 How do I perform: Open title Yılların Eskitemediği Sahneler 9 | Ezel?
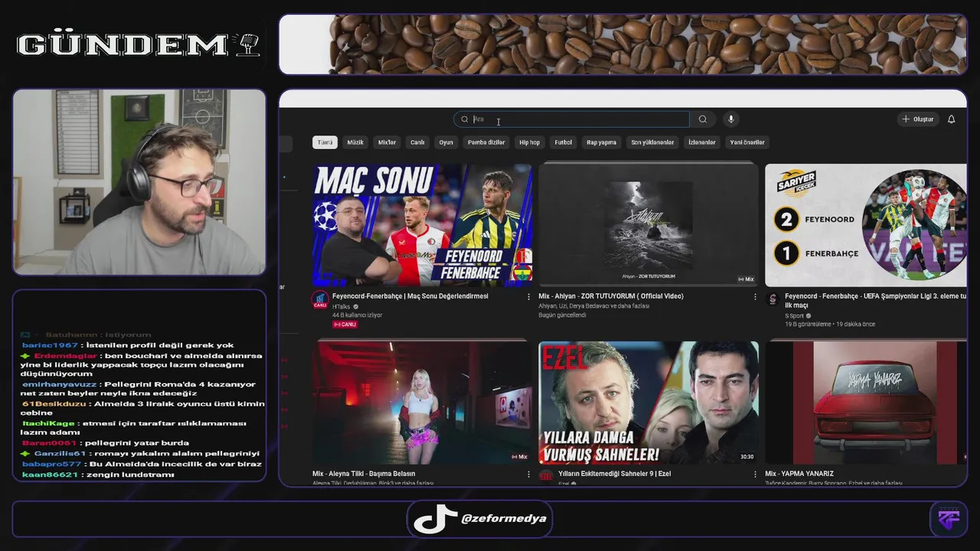[x=615, y=474]
